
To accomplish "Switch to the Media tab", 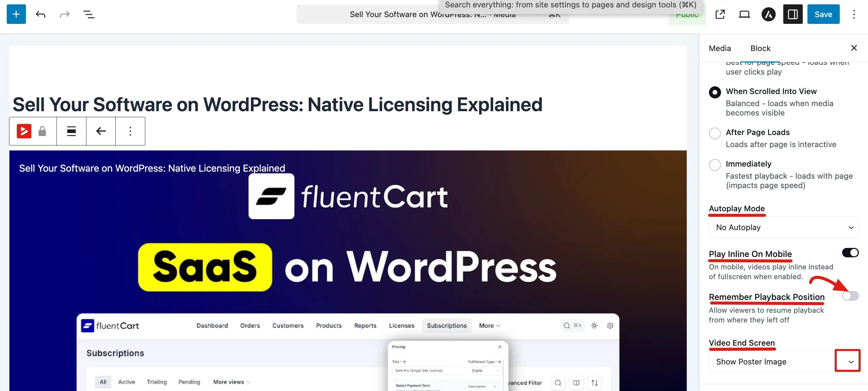I will pyautogui.click(x=720, y=48).
